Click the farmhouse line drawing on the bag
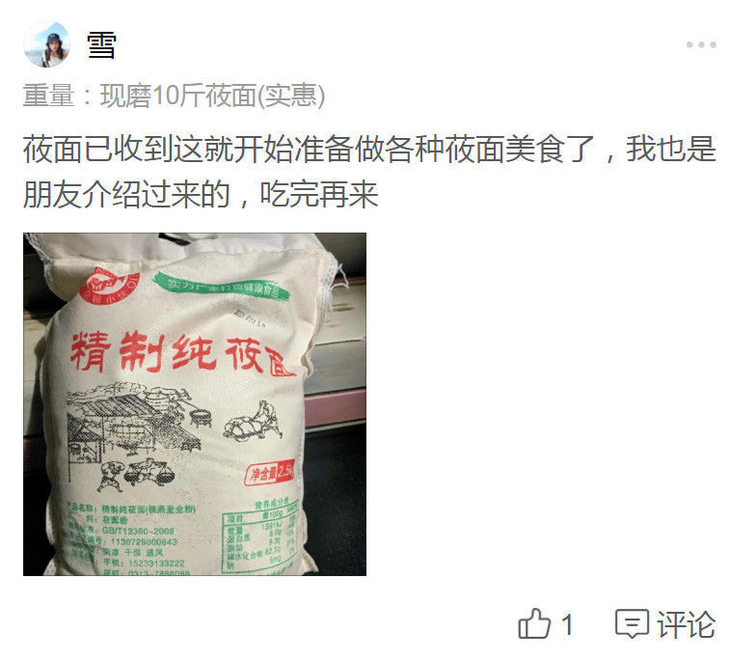 pos(137,421)
